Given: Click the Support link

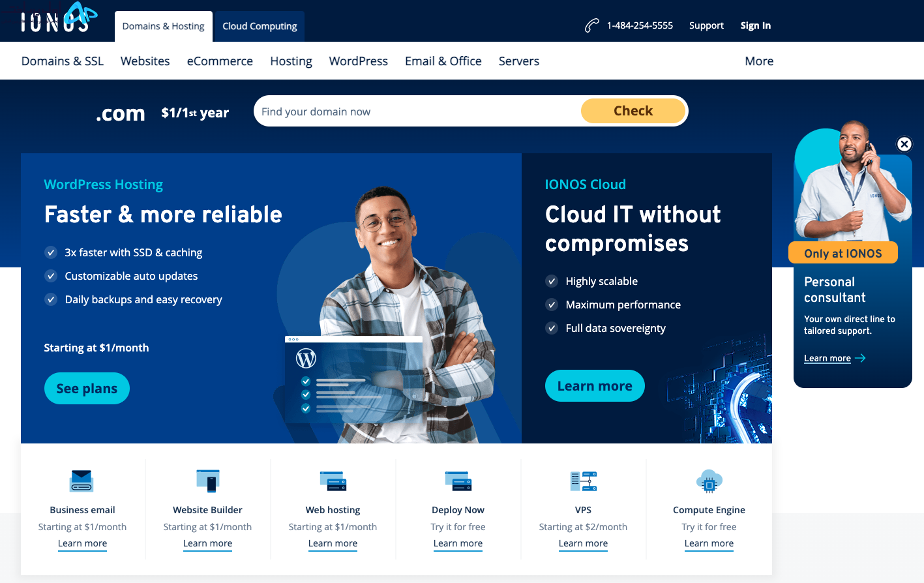Looking at the screenshot, I should pyautogui.click(x=706, y=25).
